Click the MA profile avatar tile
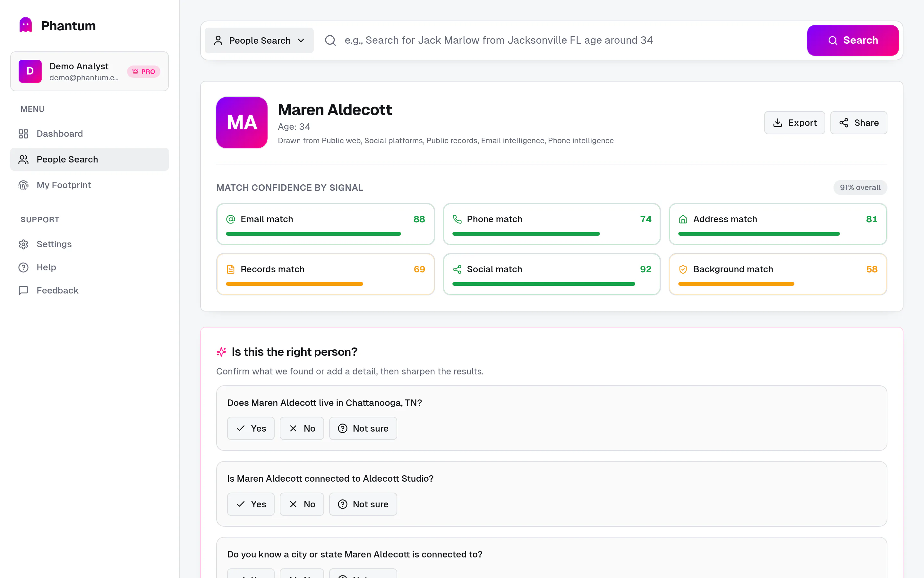Image resolution: width=924 pixels, height=578 pixels. pos(242,123)
